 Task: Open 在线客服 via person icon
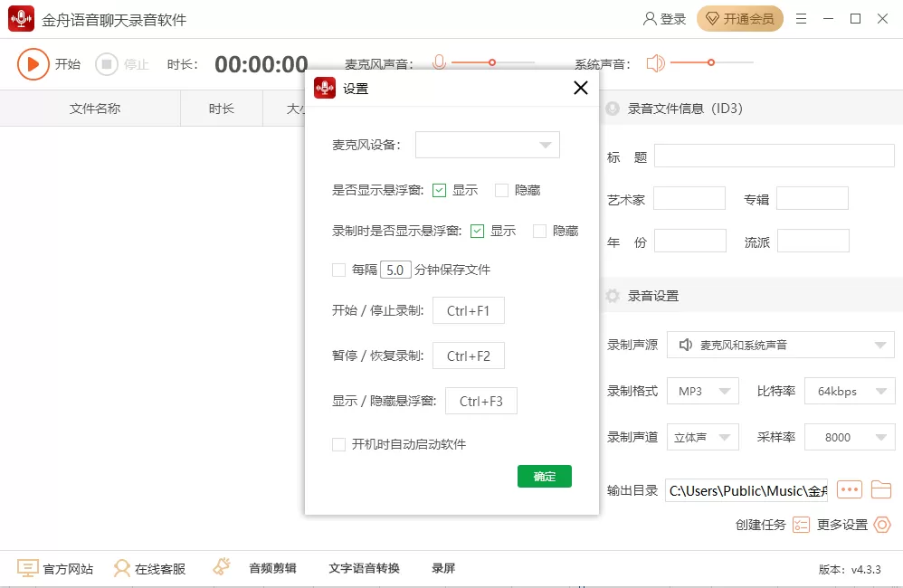pos(121,568)
